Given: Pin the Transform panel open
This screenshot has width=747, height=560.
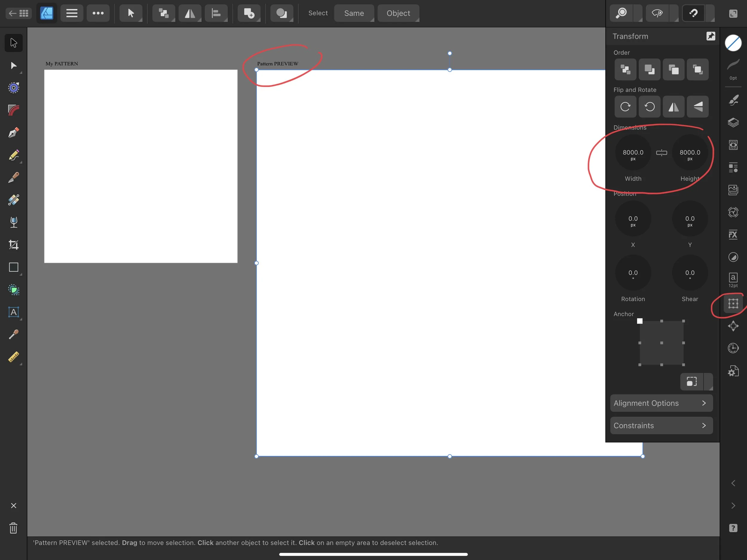Looking at the screenshot, I should pyautogui.click(x=711, y=36).
